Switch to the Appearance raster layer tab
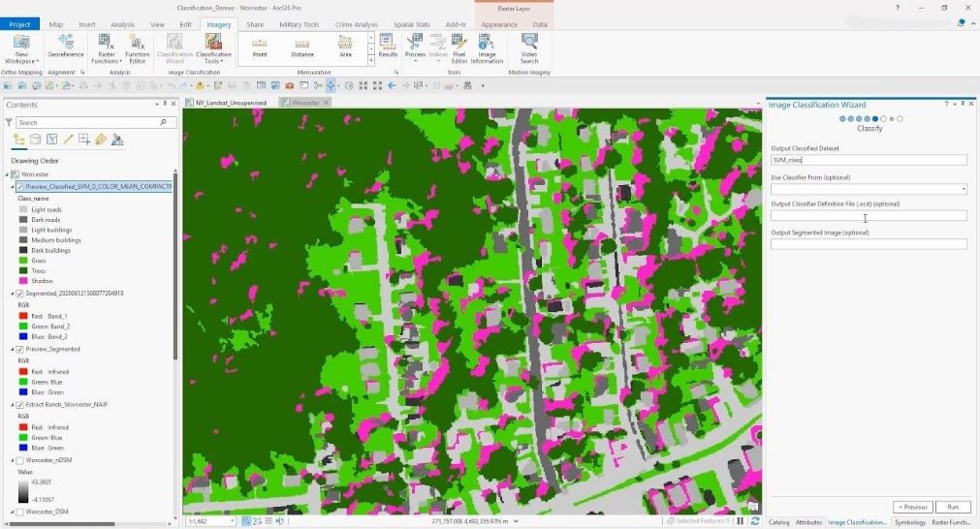 [499, 24]
